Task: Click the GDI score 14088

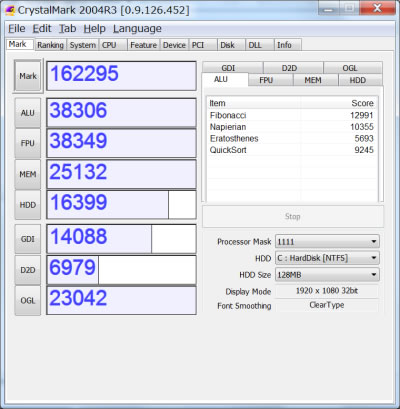Action: [x=121, y=239]
